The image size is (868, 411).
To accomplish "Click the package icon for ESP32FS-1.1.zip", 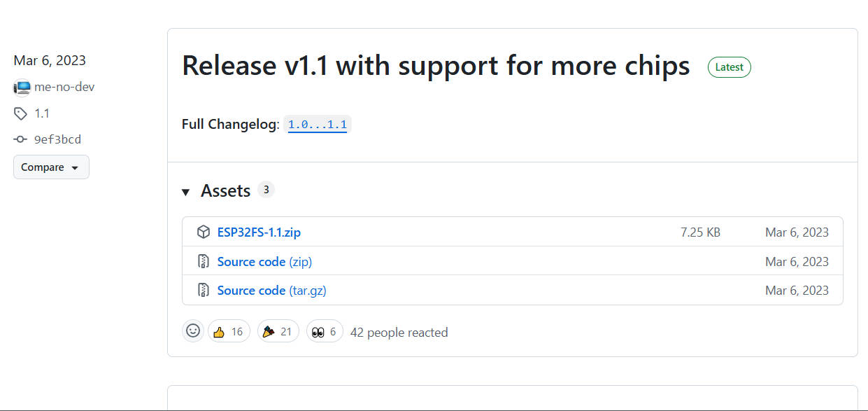I will (204, 232).
